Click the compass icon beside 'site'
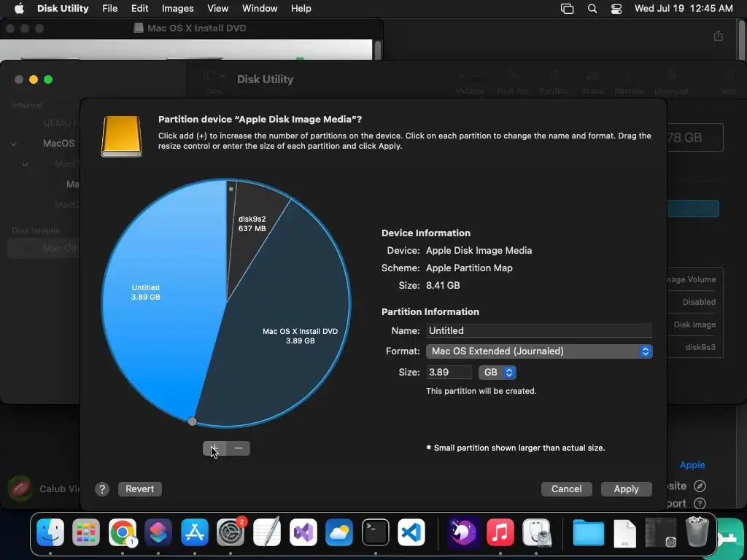The image size is (747, 560). [x=700, y=486]
